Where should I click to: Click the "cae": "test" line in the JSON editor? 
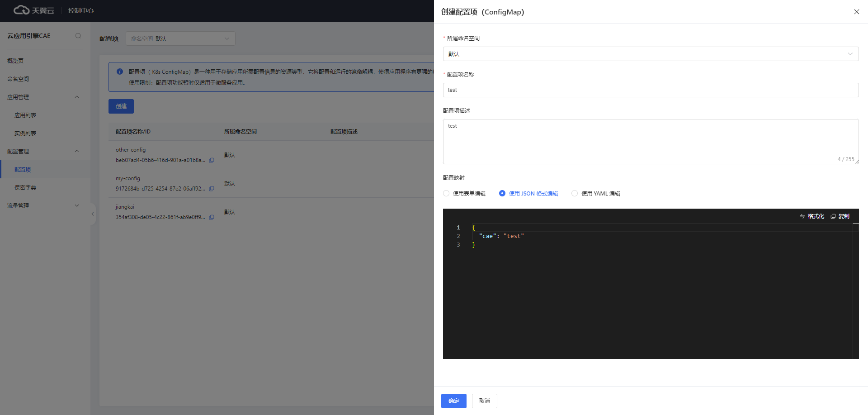(501, 236)
